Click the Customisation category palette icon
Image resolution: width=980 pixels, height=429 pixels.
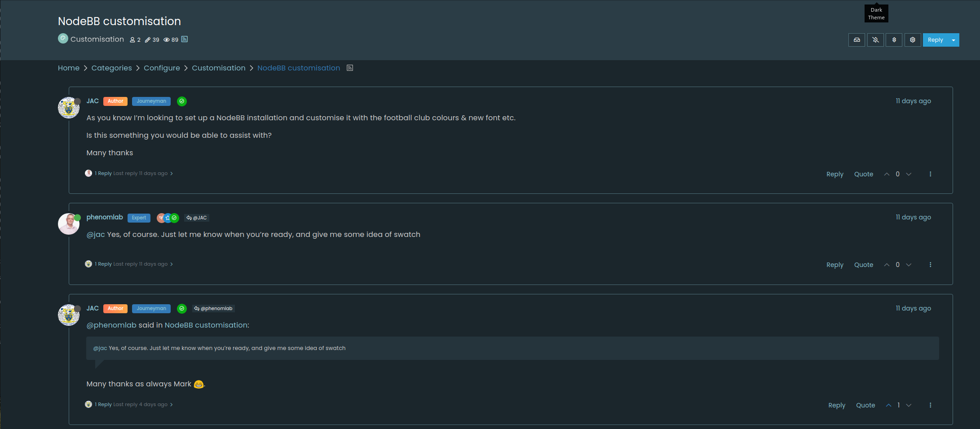63,39
